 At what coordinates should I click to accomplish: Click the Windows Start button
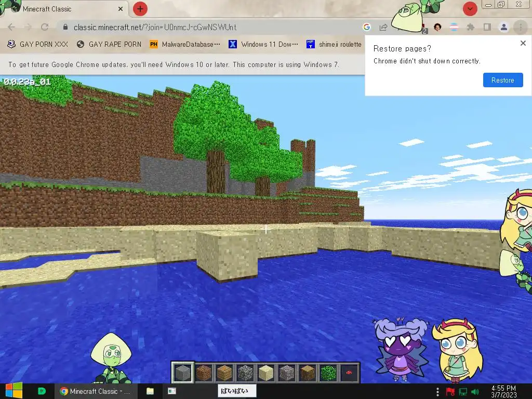coord(14,391)
